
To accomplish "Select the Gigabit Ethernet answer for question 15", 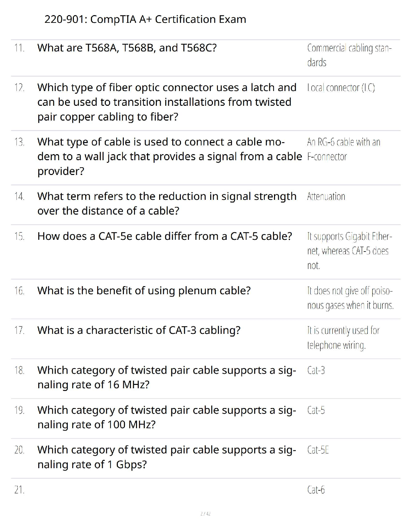I will 349,251.
